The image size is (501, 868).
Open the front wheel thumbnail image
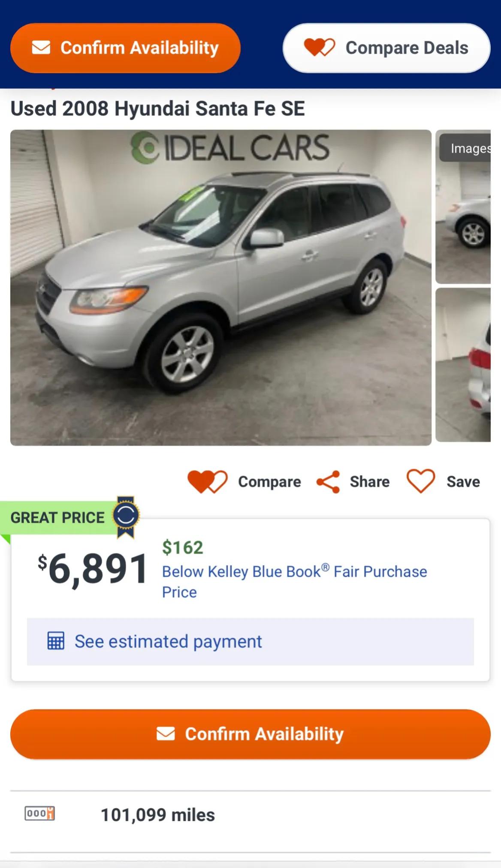tap(463, 207)
